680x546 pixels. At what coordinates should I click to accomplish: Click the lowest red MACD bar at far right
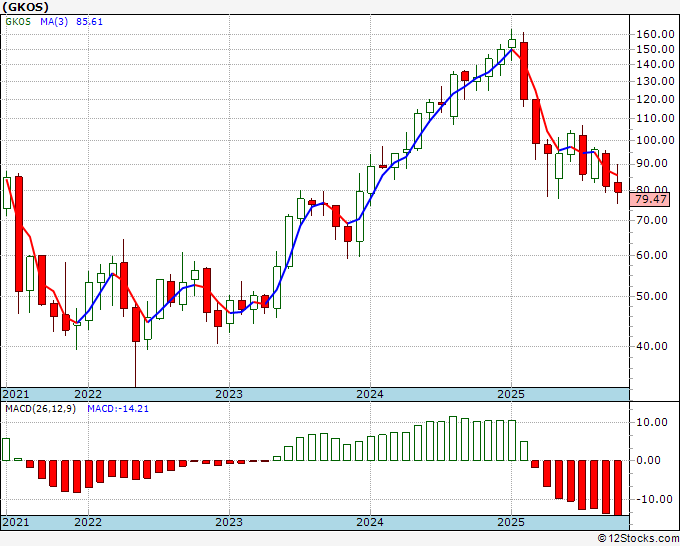[x=618, y=488]
